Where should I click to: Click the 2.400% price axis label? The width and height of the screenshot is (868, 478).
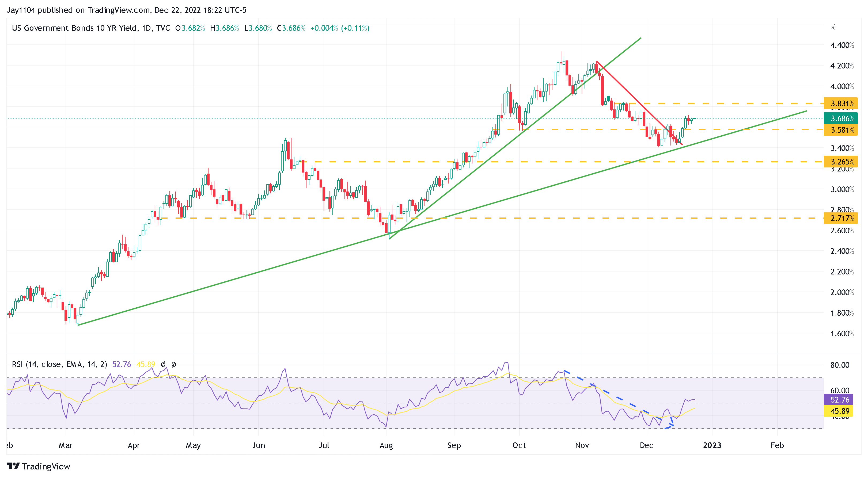[x=842, y=251]
